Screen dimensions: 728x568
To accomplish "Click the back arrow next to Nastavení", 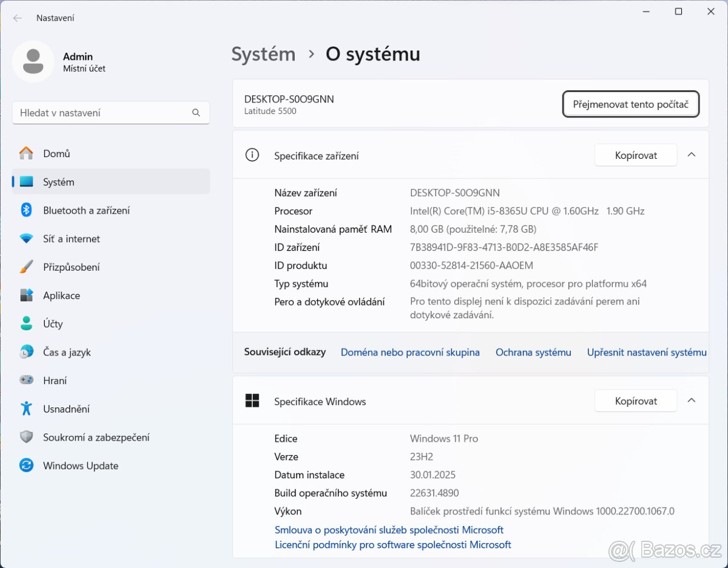I will (18, 18).
